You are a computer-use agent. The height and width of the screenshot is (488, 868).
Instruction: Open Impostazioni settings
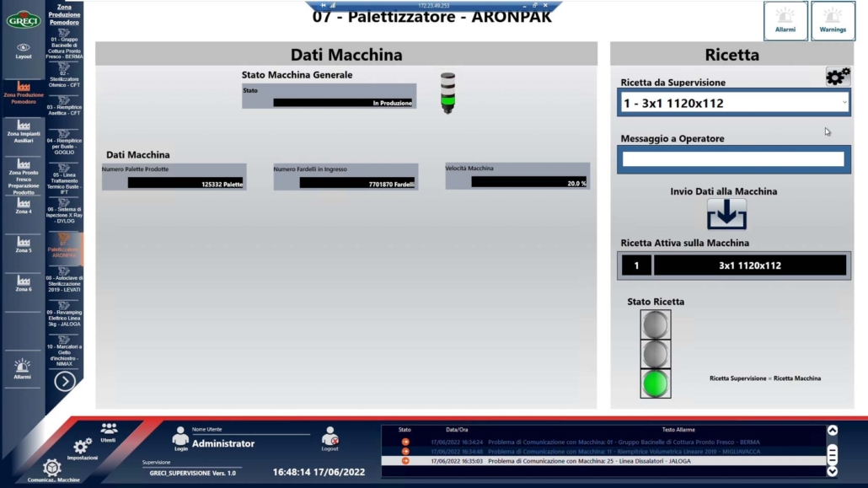coord(83,448)
